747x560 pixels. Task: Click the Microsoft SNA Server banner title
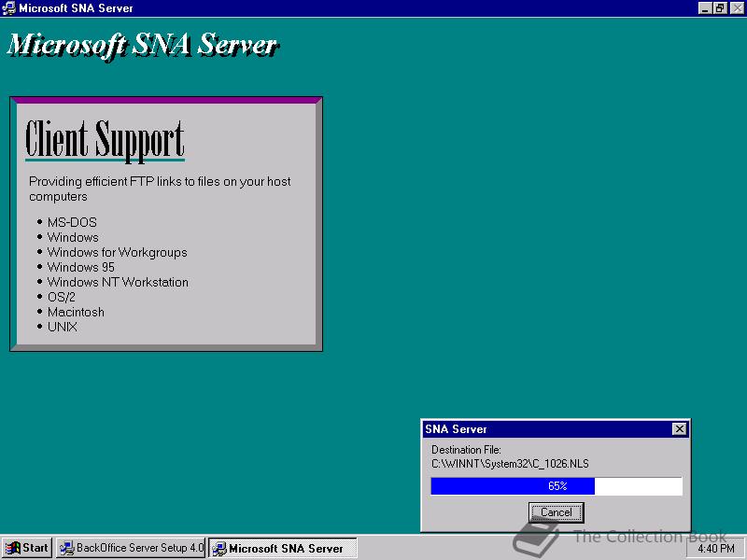[x=143, y=46]
